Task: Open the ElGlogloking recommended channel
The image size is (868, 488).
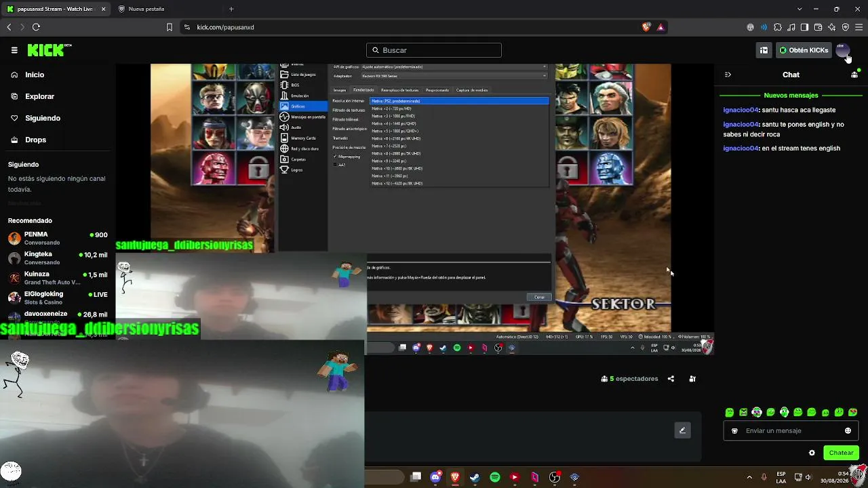Action: click(x=58, y=298)
